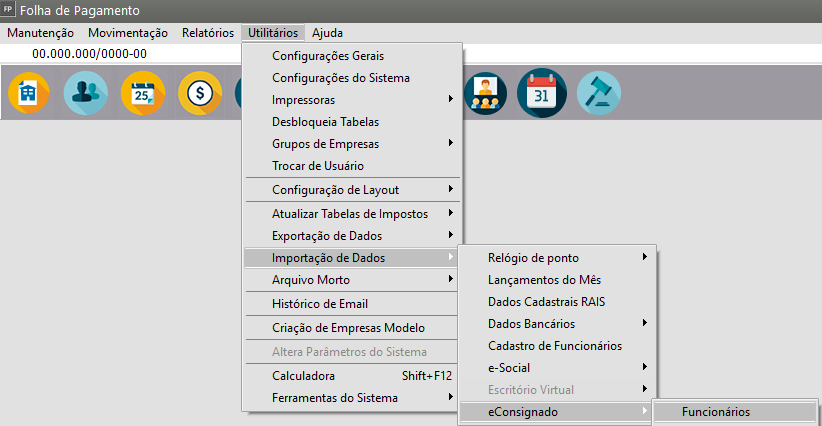Click the calendar icon showing 25
The image size is (822, 426).
142,94
